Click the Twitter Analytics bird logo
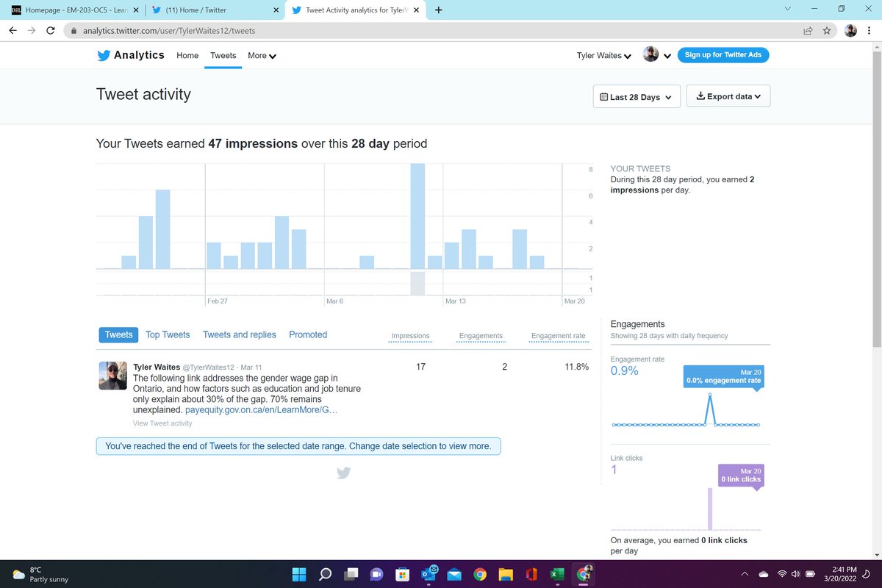 104,55
